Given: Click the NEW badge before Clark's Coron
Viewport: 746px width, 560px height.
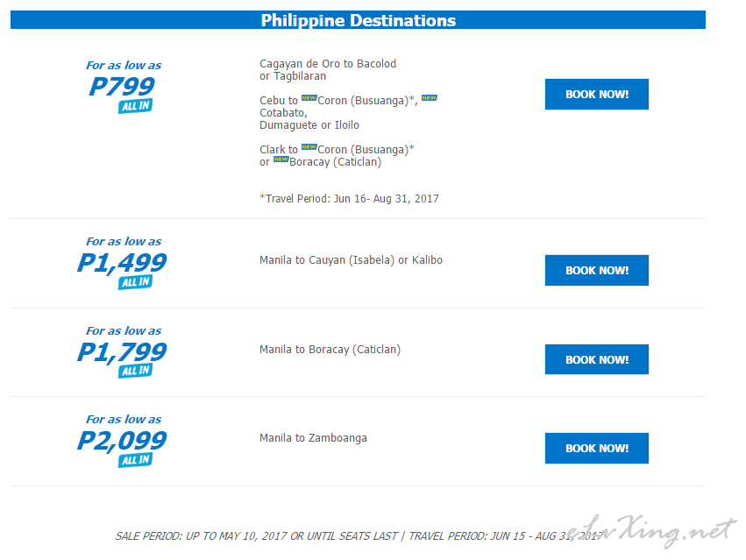Looking at the screenshot, I should [309, 147].
